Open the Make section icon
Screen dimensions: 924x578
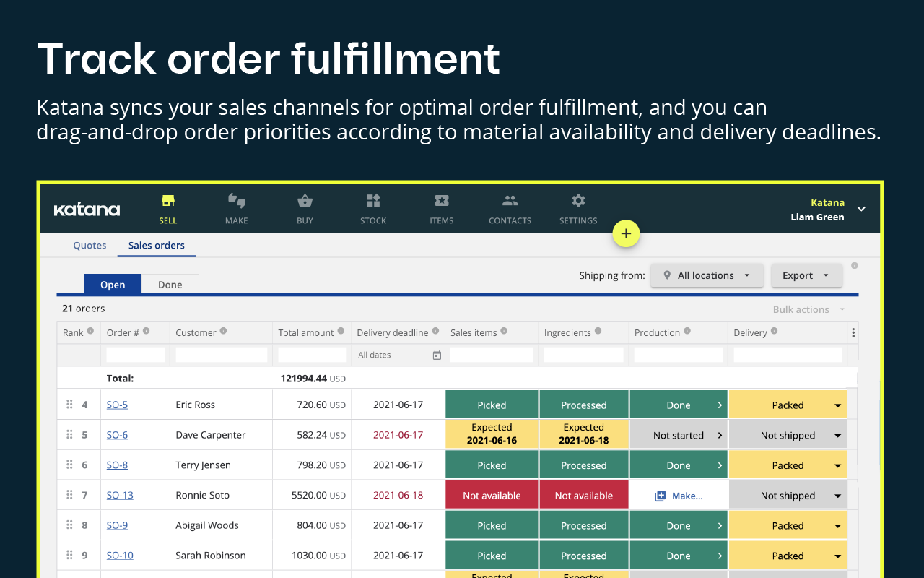[x=237, y=200]
